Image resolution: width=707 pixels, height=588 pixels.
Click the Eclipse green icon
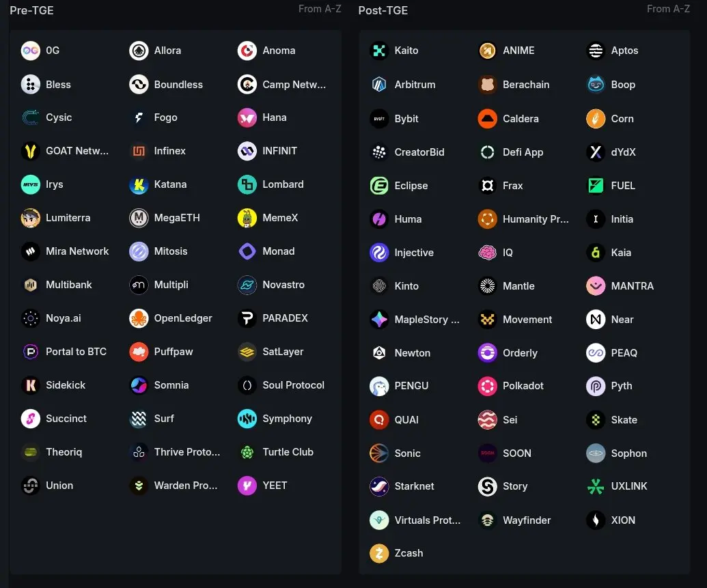pos(379,185)
